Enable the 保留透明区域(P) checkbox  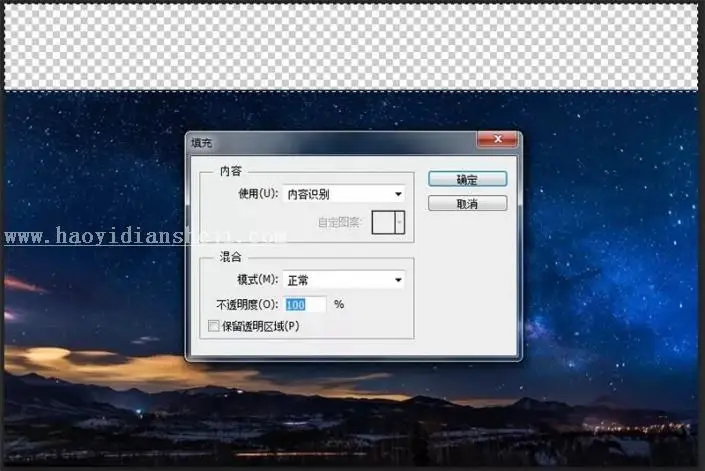tap(214, 326)
